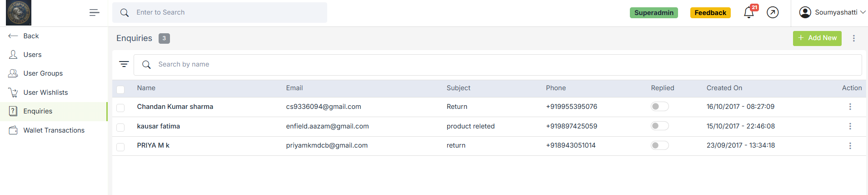Toggle Replied switch for kausar fatima

click(x=659, y=126)
